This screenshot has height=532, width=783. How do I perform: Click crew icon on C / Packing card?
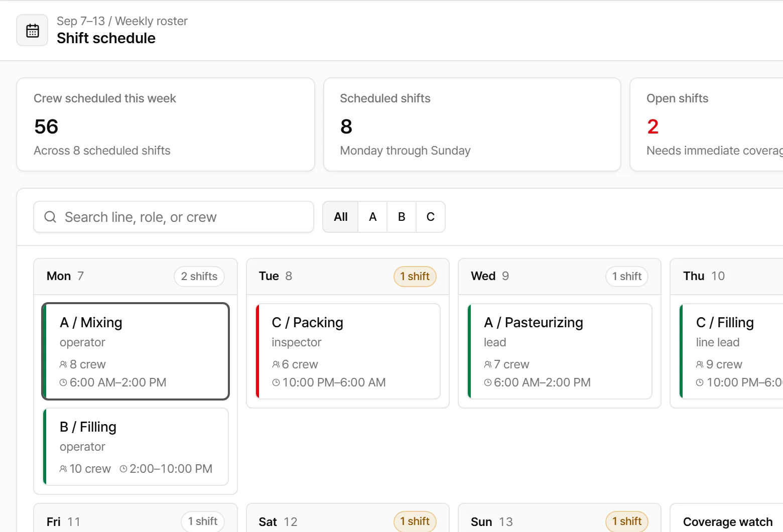click(x=276, y=364)
